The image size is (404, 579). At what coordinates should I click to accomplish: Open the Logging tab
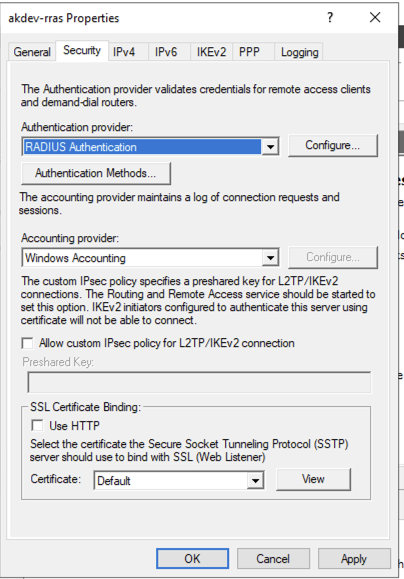tap(299, 52)
